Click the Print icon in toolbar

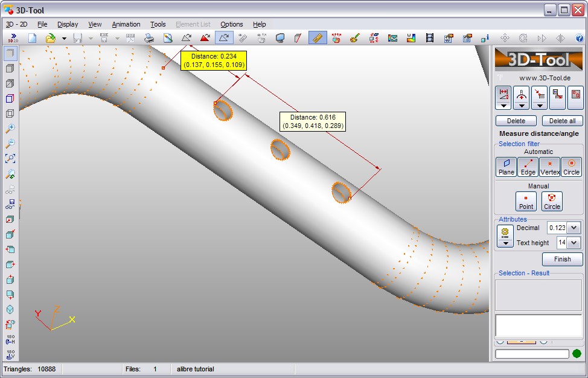(x=149, y=38)
